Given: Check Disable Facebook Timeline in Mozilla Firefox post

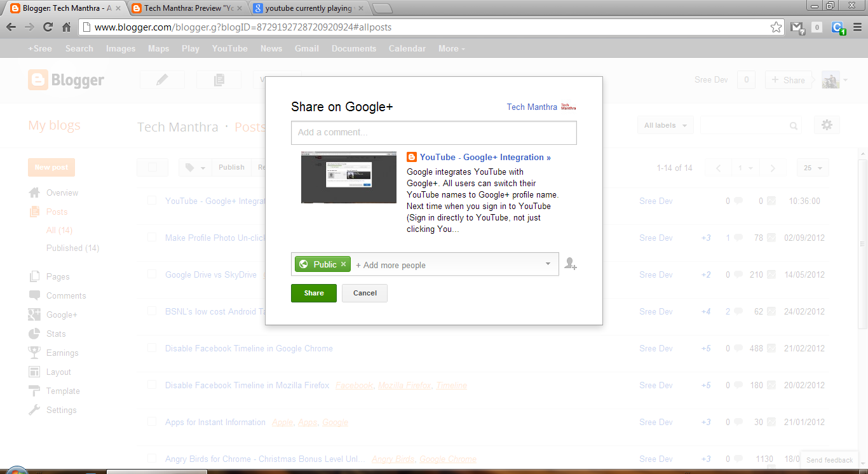Looking at the screenshot, I should click(x=152, y=384).
